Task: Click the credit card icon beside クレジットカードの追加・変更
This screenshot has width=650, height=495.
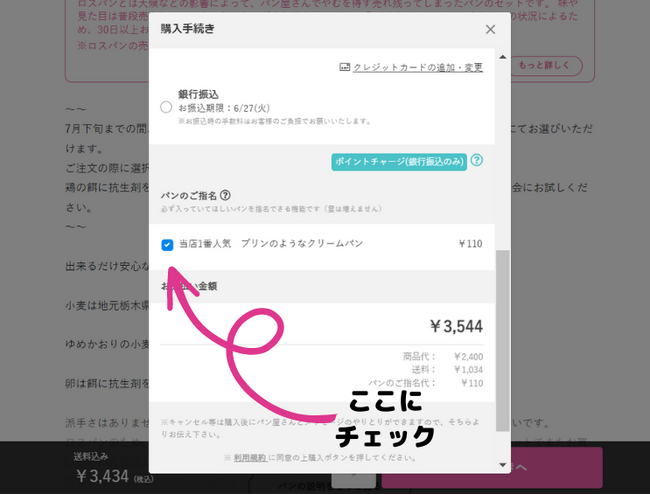Action: (x=345, y=67)
